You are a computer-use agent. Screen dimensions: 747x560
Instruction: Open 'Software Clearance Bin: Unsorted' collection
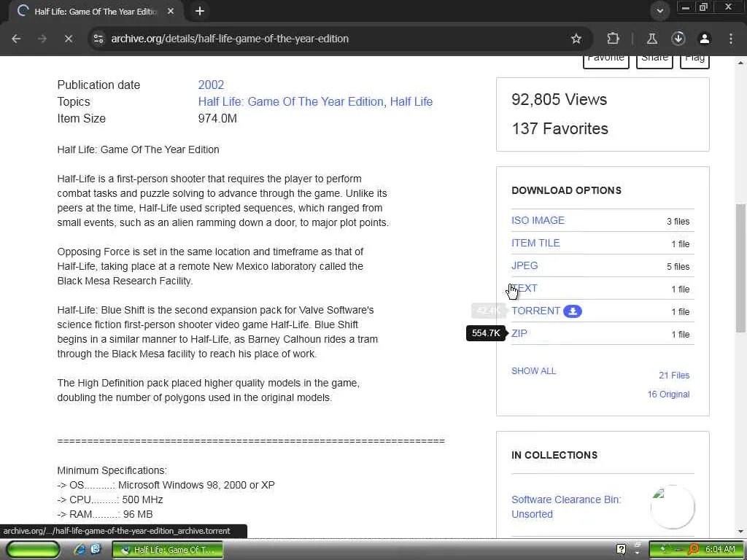click(x=566, y=507)
